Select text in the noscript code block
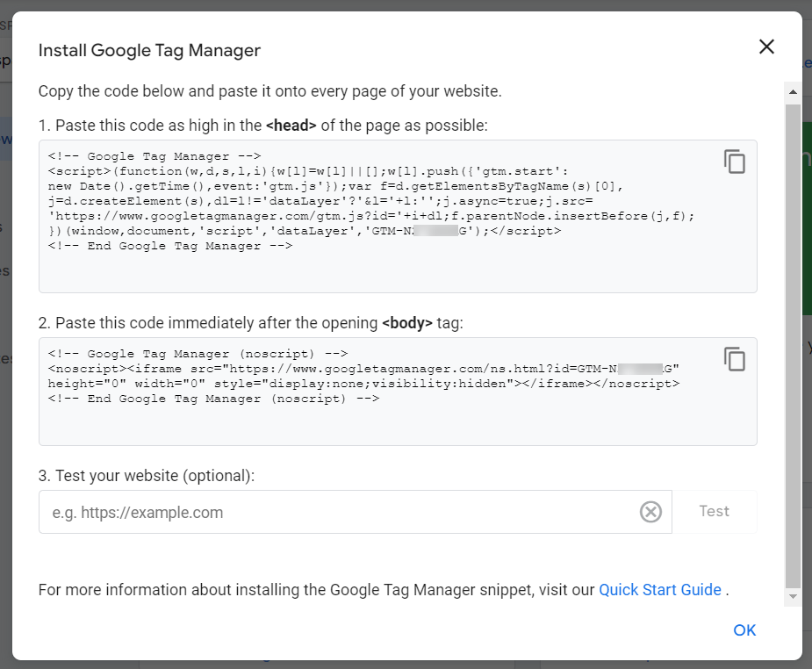The height and width of the screenshot is (669, 812). (x=351, y=376)
